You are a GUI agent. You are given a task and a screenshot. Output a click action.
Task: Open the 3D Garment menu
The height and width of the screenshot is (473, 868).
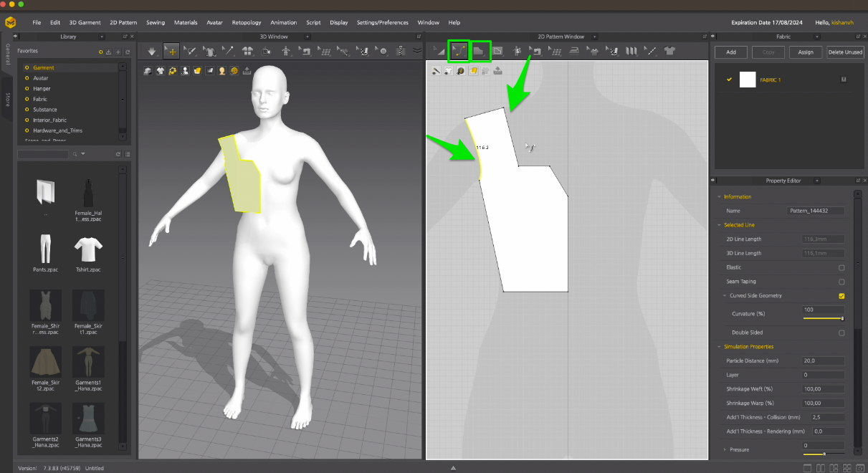point(85,22)
